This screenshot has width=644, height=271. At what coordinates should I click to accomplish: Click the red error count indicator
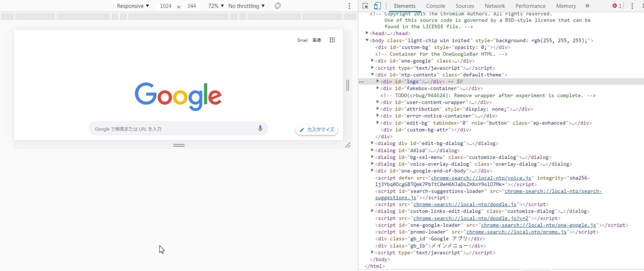(x=617, y=6)
